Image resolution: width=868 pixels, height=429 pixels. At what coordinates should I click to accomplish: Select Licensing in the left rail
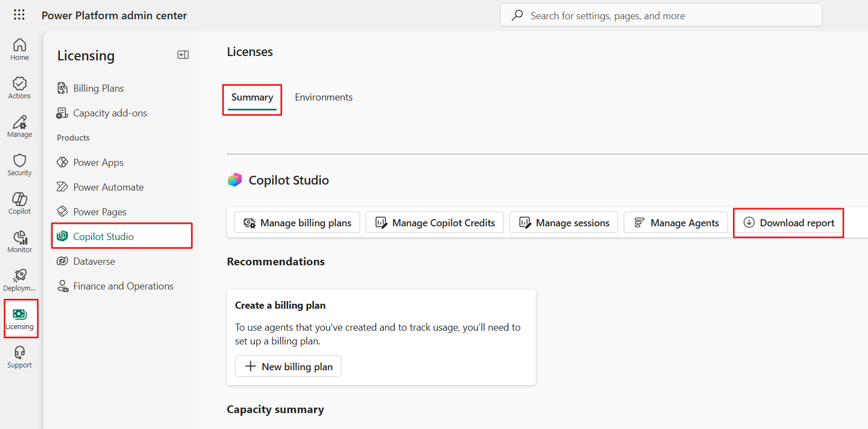20,319
